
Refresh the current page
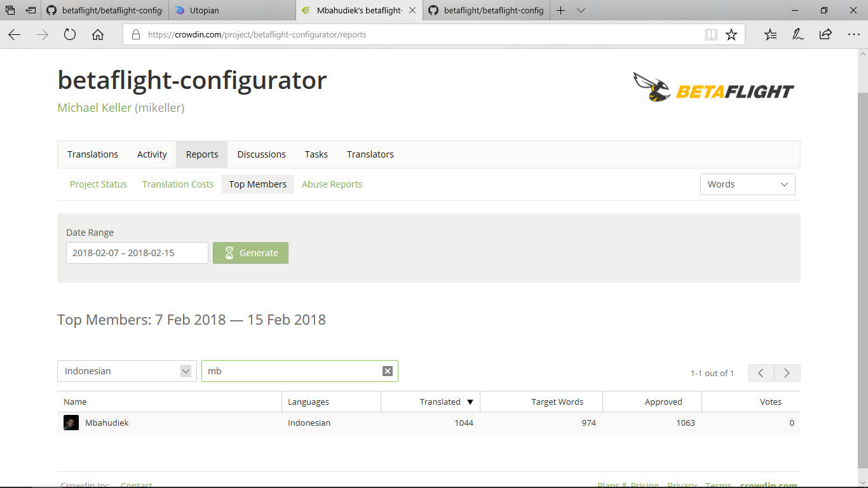coord(70,35)
